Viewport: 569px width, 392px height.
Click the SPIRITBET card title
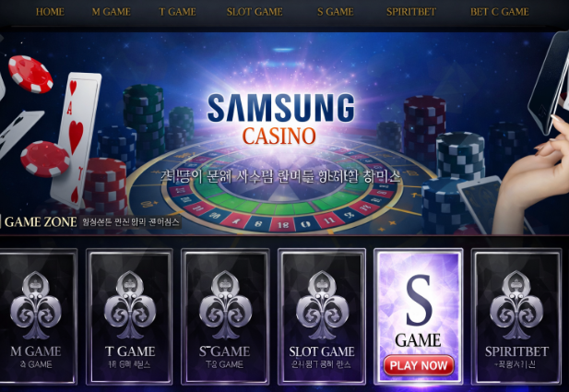click(x=516, y=351)
